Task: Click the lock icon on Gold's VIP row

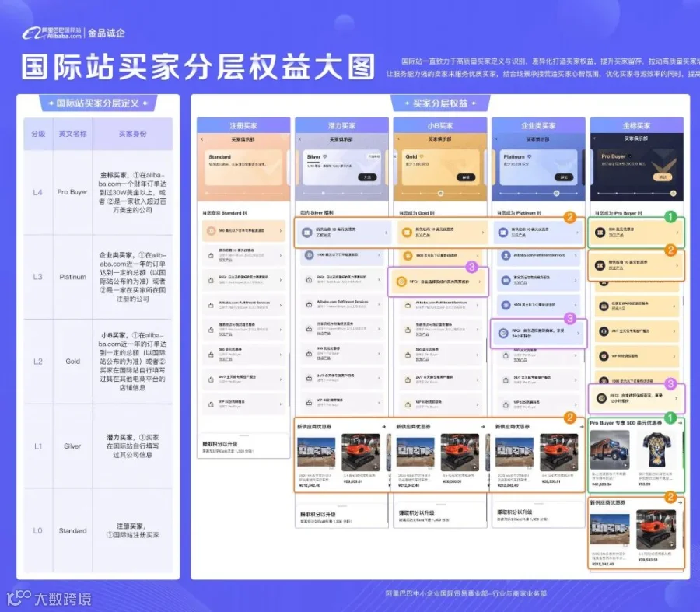Action: coord(408,404)
